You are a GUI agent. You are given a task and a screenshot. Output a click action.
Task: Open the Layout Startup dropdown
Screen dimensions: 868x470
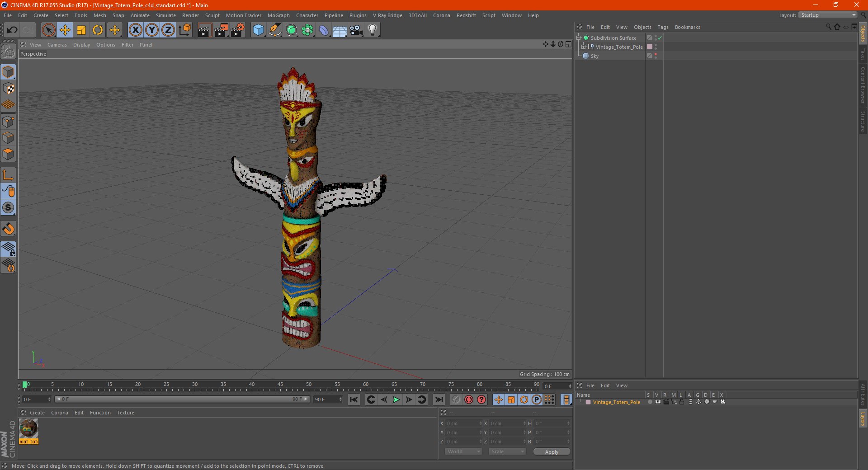point(828,15)
